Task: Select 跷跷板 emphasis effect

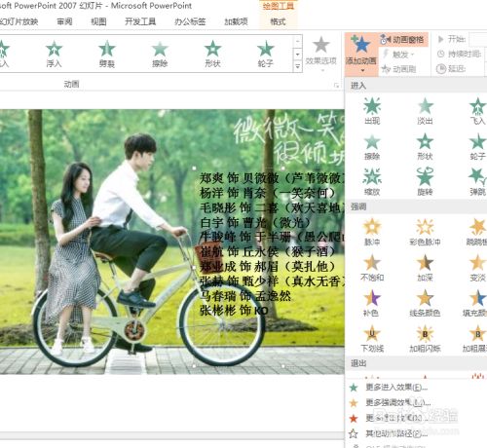Action: coord(476,232)
